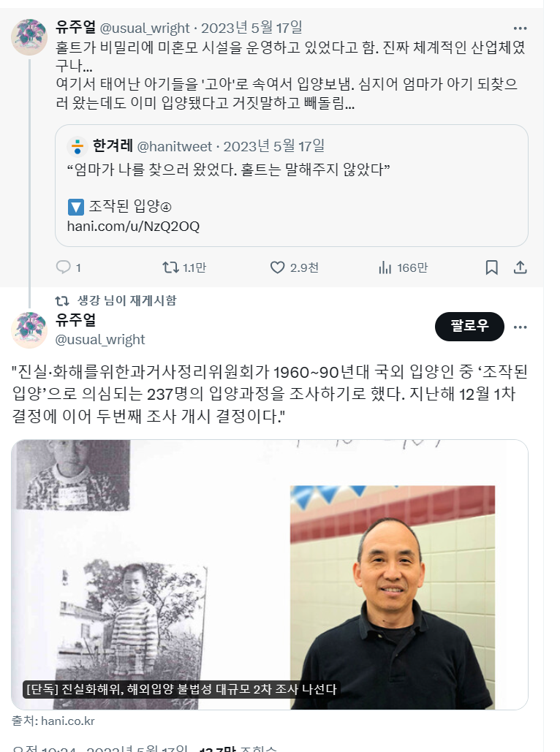
Task: Open @usual_wright handle on first tweet
Action: [145, 29]
